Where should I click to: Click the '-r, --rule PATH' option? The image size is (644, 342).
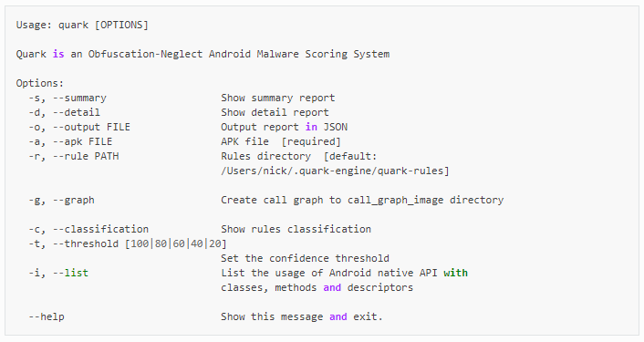[x=74, y=157]
